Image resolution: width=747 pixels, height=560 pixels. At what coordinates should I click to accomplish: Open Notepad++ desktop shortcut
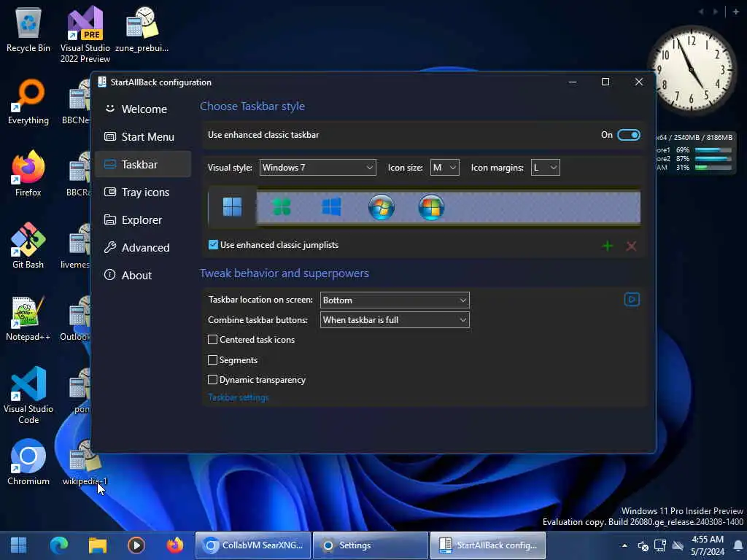pyautogui.click(x=28, y=318)
